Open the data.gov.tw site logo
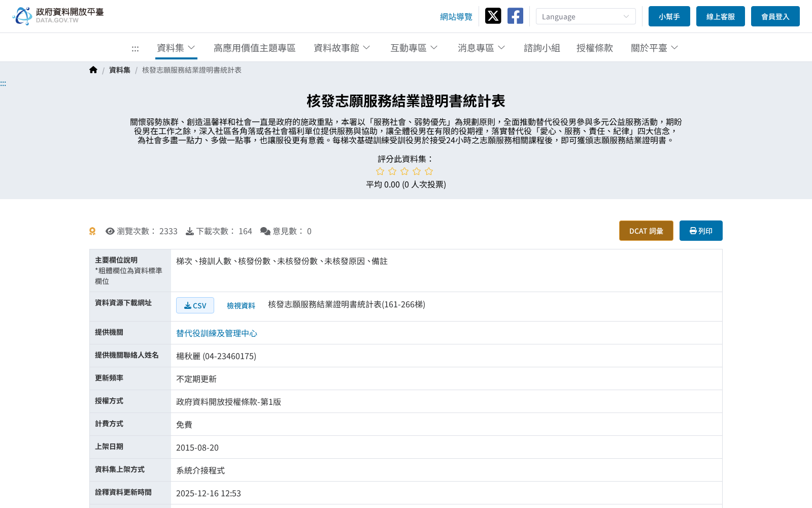This screenshot has width=812, height=508. click(58, 16)
